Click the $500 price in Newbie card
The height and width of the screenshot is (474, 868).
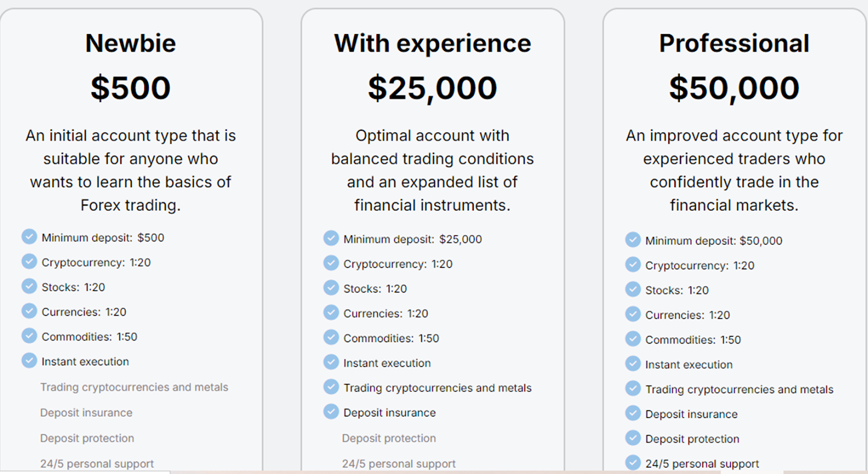click(x=131, y=88)
